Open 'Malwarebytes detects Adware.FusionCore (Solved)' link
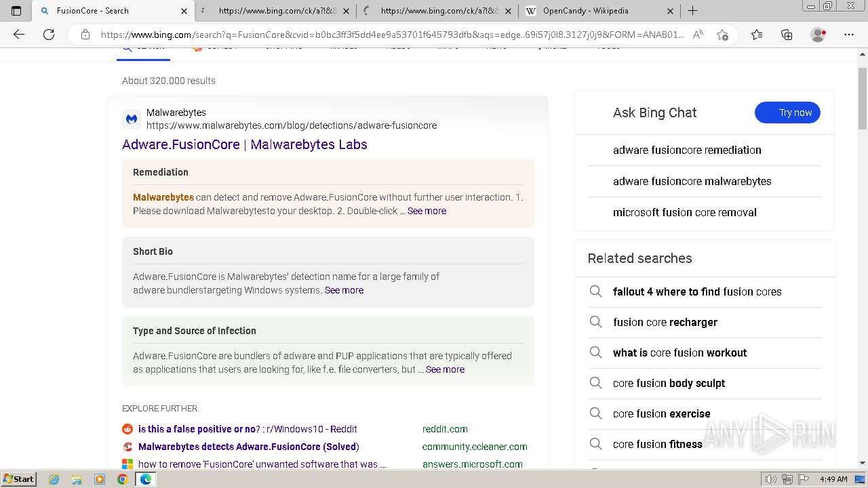868x488 pixels. tap(249, 447)
